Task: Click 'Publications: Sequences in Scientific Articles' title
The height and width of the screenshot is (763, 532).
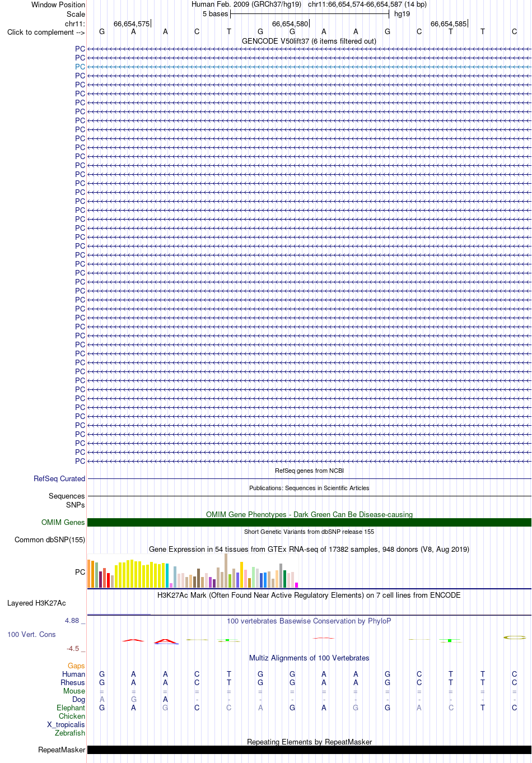Action: click(309, 488)
